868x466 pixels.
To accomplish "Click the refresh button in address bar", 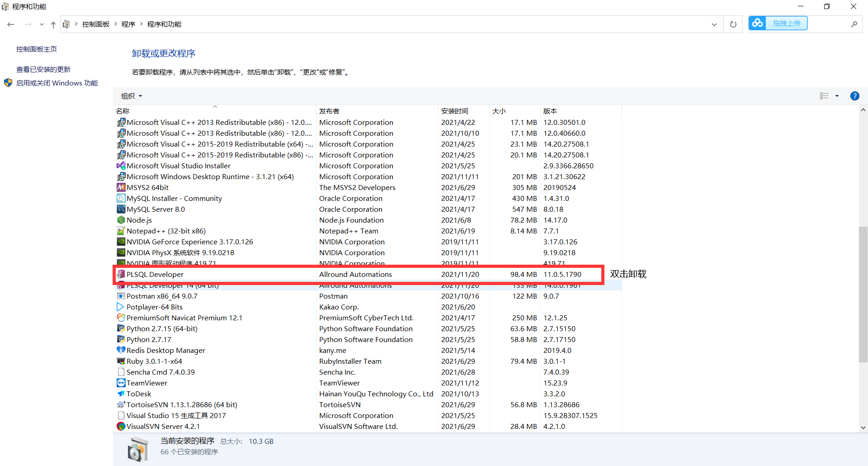I will tap(733, 24).
